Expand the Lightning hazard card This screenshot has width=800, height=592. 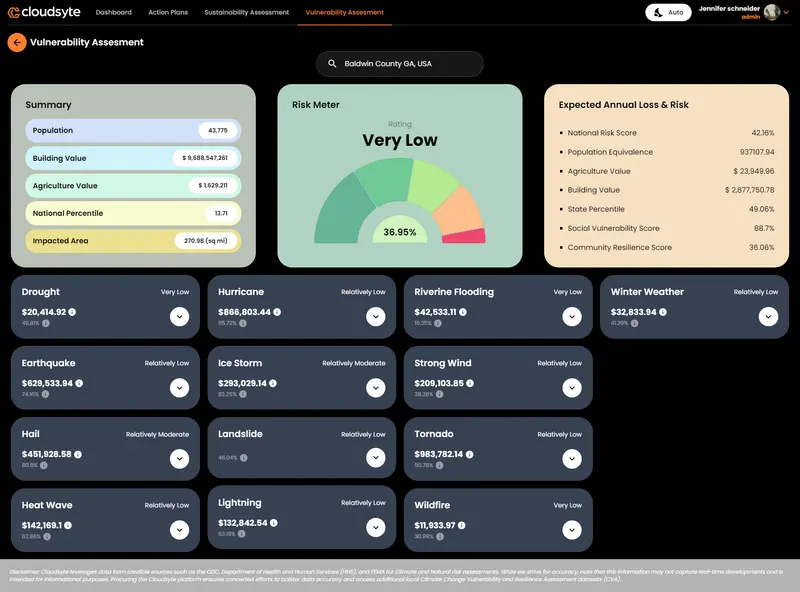[x=375, y=529]
